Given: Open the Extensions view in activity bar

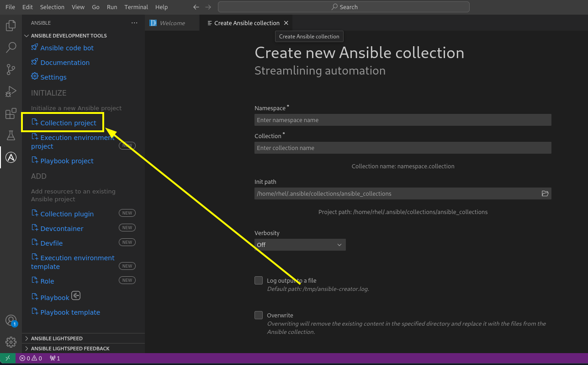Looking at the screenshot, I should (x=11, y=113).
